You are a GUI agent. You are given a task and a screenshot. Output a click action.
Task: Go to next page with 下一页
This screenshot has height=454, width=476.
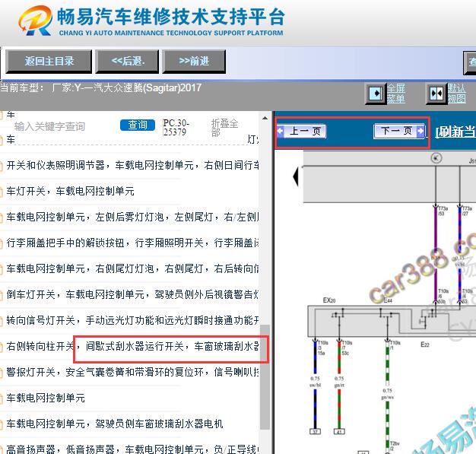399,132
